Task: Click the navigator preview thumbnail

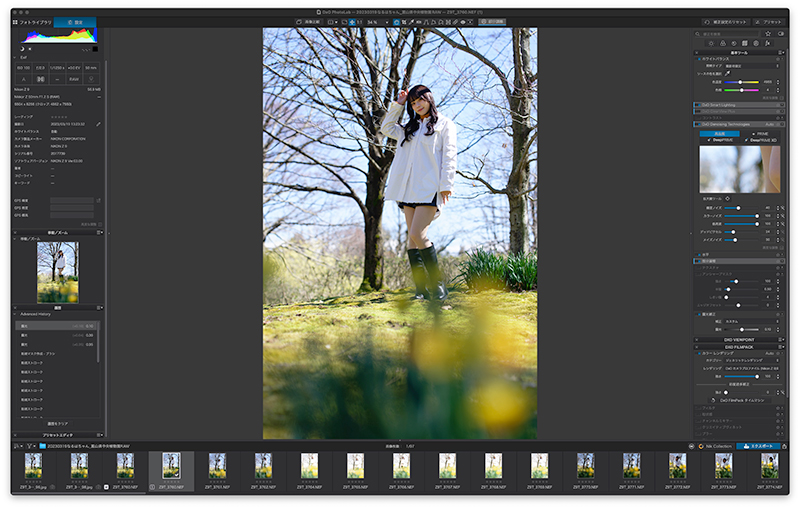Action: pyautogui.click(x=58, y=272)
